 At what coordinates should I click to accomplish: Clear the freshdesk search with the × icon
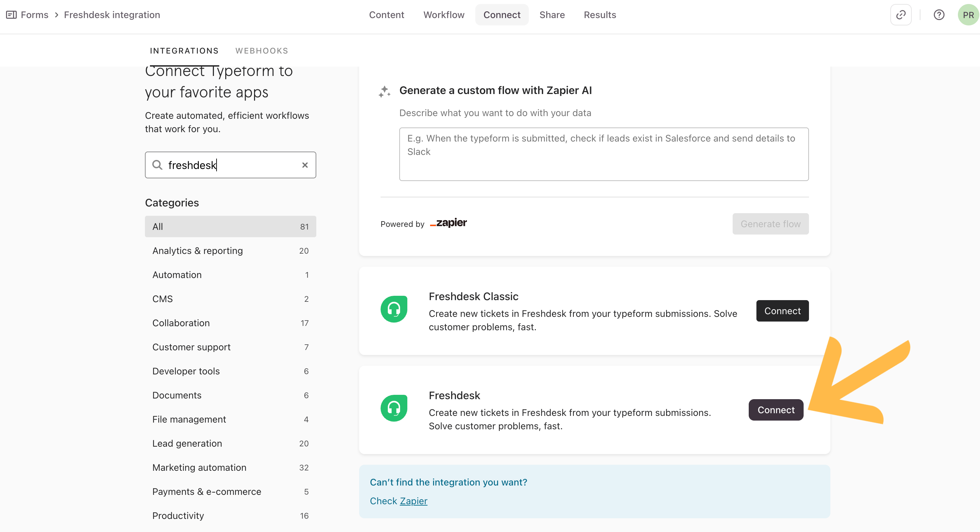[x=305, y=165]
